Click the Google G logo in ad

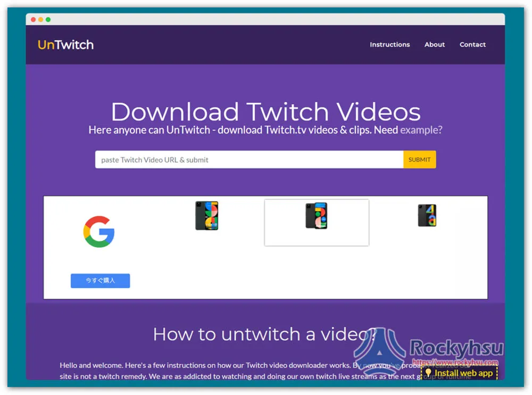point(99,232)
